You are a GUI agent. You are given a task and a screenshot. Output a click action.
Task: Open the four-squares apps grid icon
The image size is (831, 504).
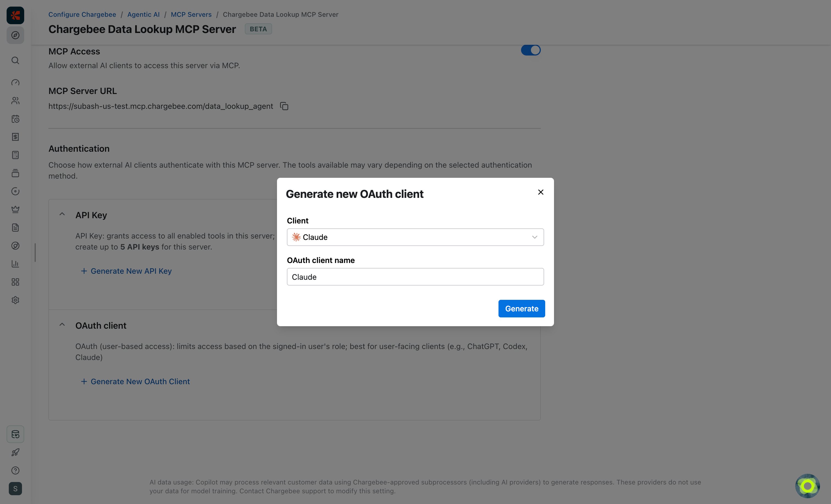click(15, 282)
